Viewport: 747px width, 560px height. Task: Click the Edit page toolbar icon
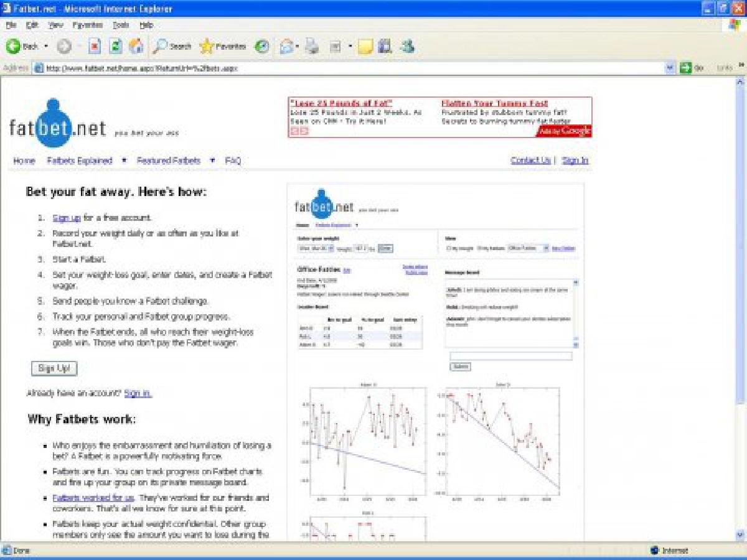point(336,46)
